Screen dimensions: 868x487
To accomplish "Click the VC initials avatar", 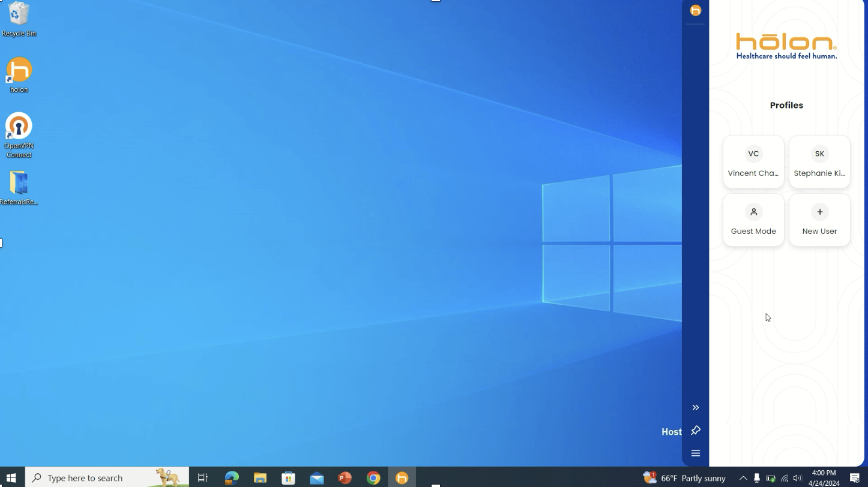I will tap(753, 154).
